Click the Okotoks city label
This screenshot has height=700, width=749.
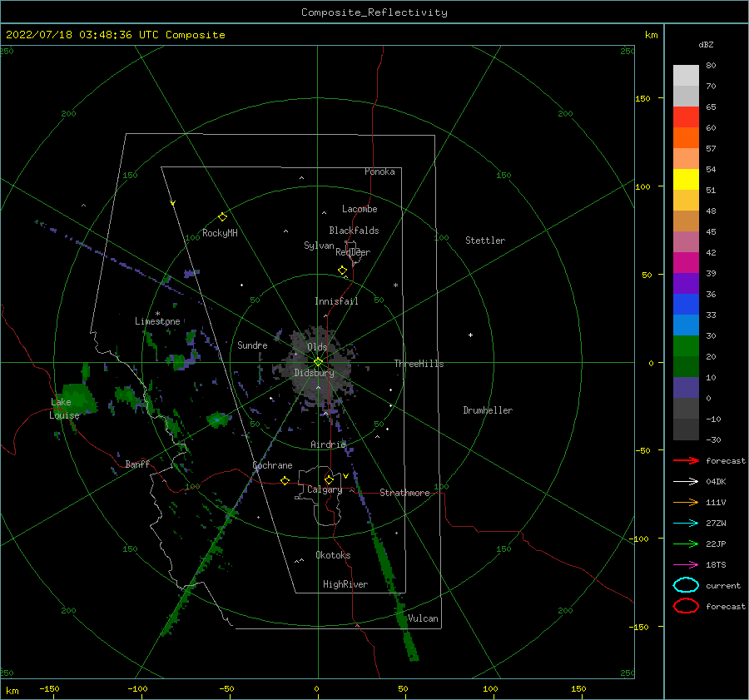tap(333, 555)
